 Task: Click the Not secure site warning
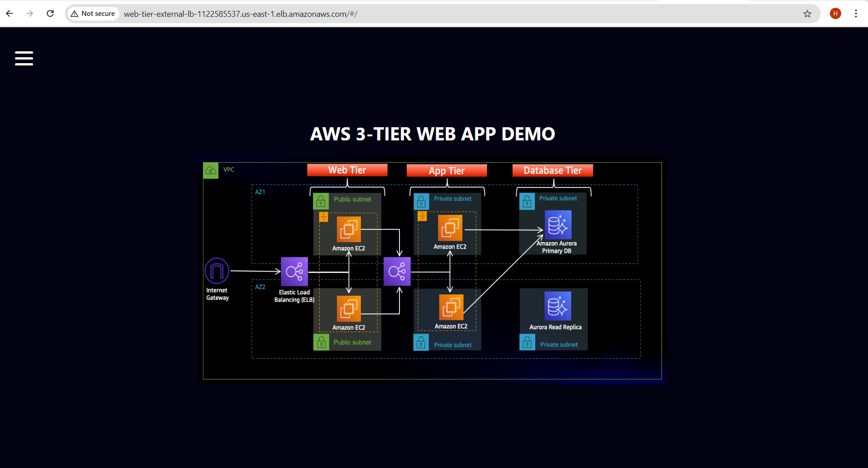[93, 14]
